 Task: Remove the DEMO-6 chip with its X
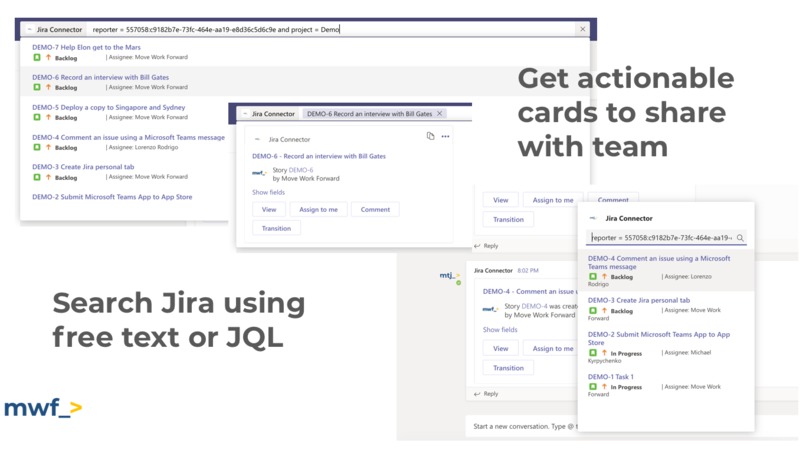coord(439,114)
